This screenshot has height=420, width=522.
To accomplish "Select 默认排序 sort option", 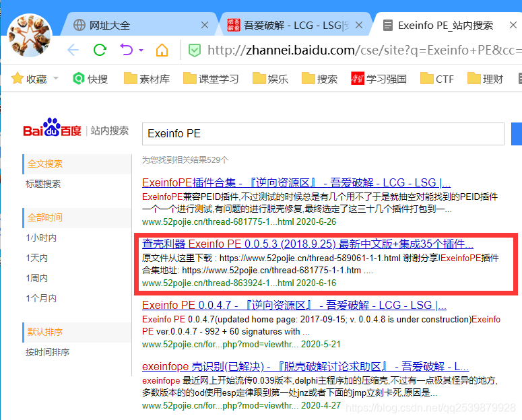I will tap(77, 332).
